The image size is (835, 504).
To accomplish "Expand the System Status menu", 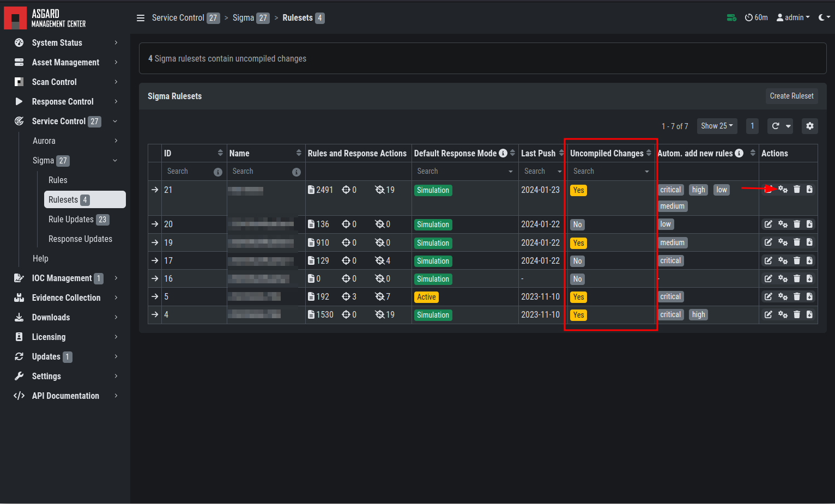I will (66, 42).
